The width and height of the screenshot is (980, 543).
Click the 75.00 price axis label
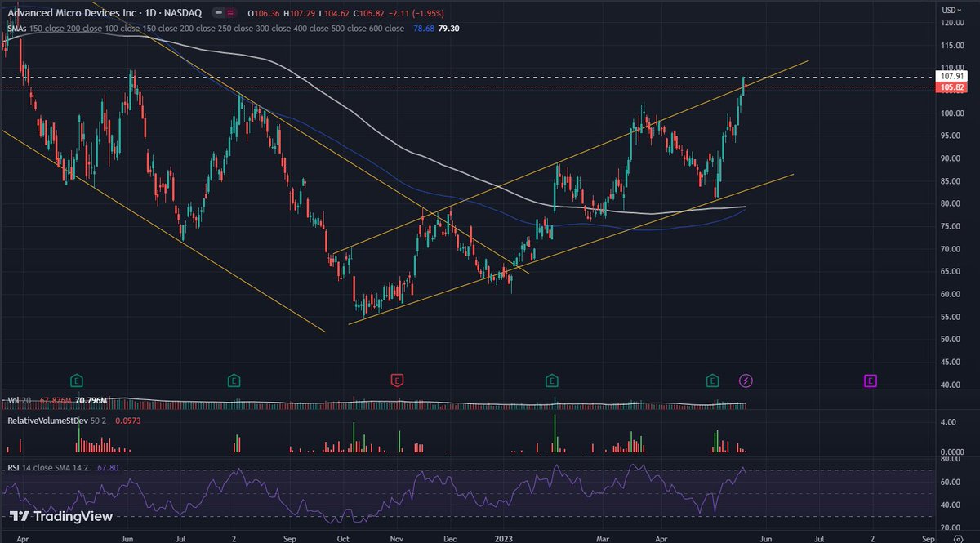[x=952, y=226]
